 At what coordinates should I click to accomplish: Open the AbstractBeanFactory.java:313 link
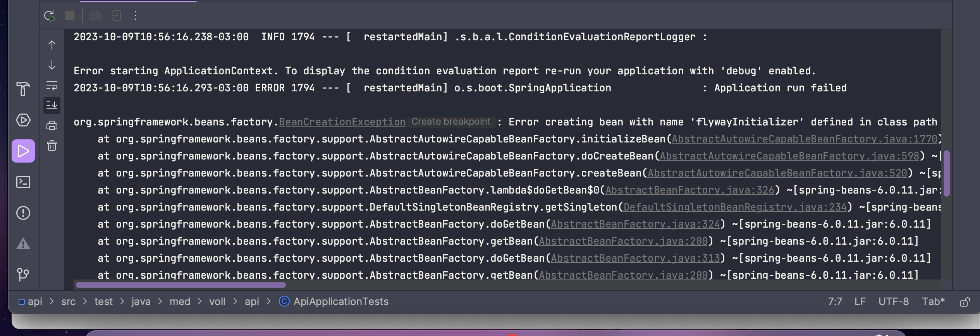[635, 258]
